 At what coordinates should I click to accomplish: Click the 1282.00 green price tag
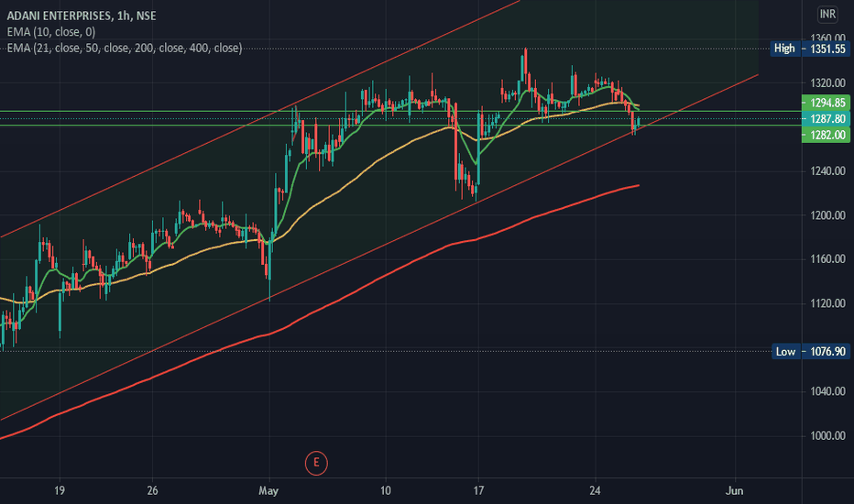(826, 135)
